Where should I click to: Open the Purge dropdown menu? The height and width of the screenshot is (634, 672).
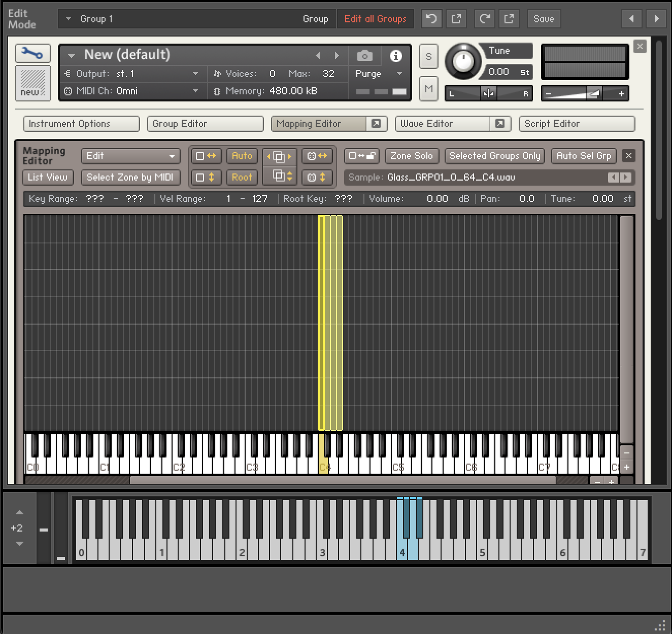pyautogui.click(x=379, y=74)
